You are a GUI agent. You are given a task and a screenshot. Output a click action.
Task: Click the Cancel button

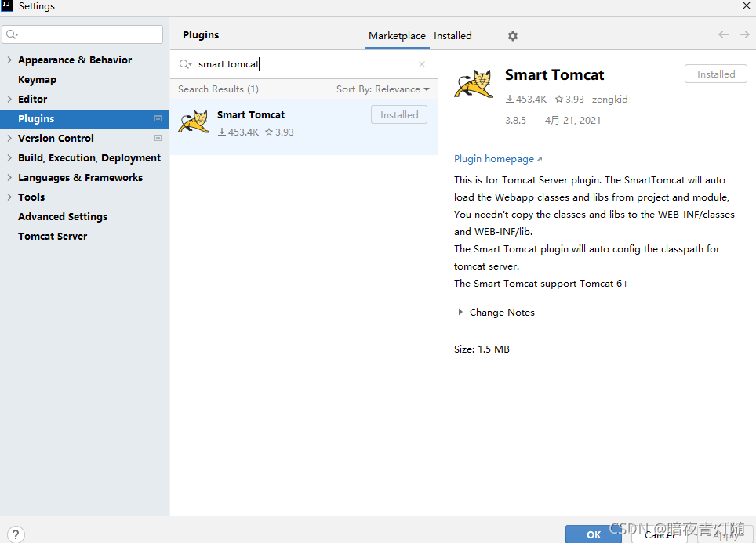(x=659, y=535)
